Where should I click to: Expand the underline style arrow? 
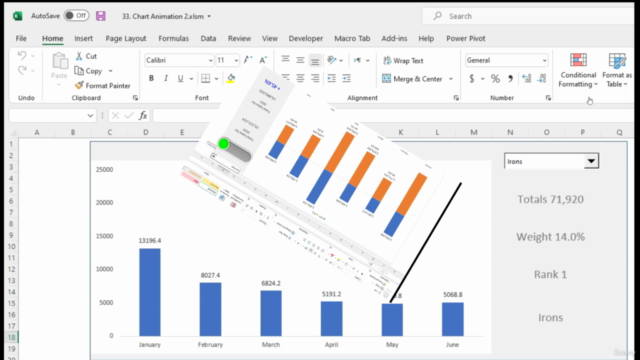[191, 78]
